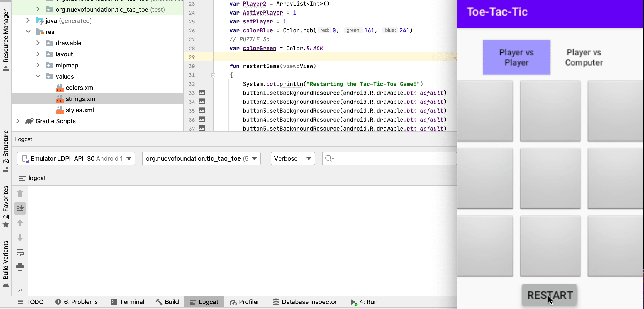Click the up-the-stack-trace arrow icon
644x309 pixels.
[x=20, y=223]
